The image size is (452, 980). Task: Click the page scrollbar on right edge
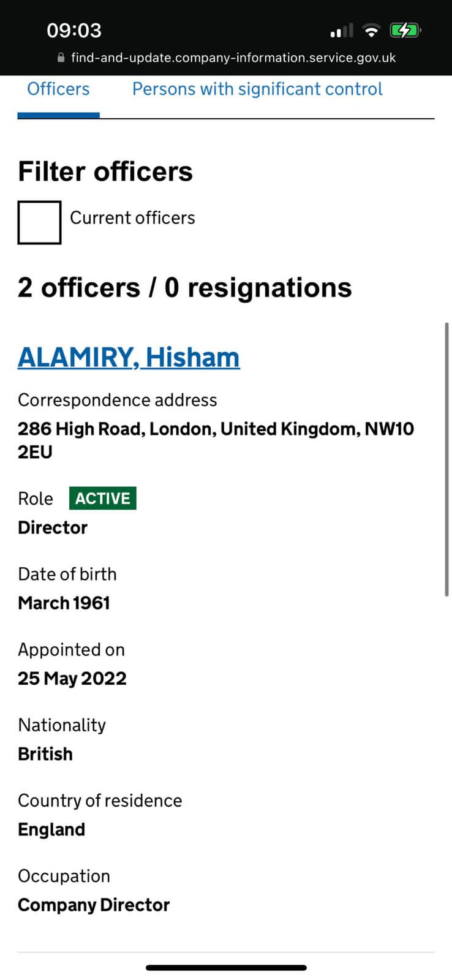click(447, 459)
